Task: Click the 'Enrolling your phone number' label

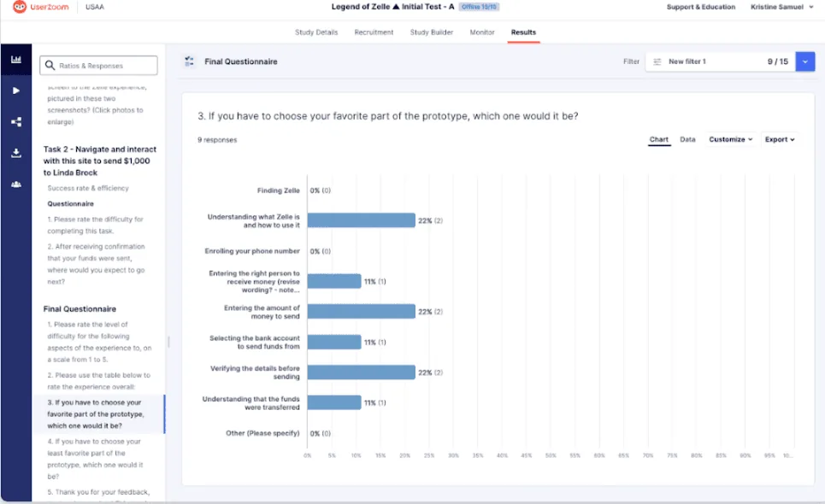Action: 252,250
